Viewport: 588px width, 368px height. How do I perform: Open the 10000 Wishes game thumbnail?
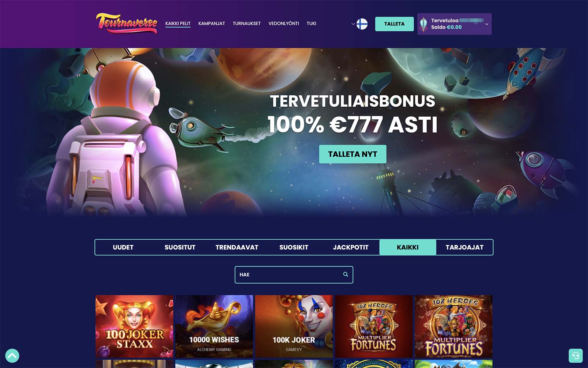pos(214,326)
